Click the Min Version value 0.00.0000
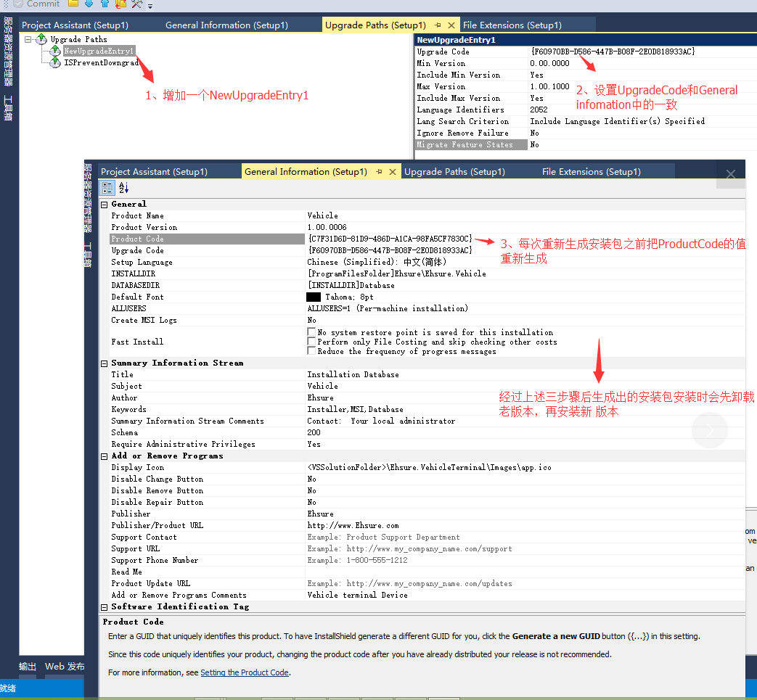The width and height of the screenshot is (757, 700). (x=550, y=63)
